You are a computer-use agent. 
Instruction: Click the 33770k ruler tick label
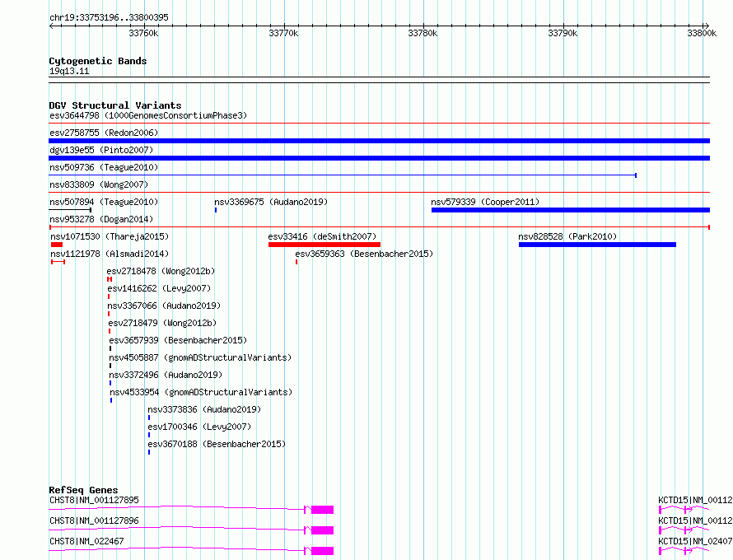click(283, 33)
